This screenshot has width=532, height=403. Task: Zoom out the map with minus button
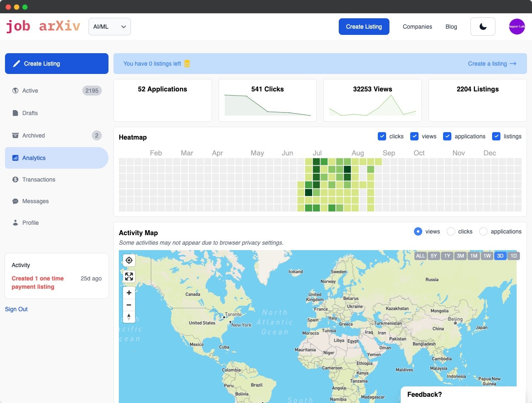[x=129, y=305]
